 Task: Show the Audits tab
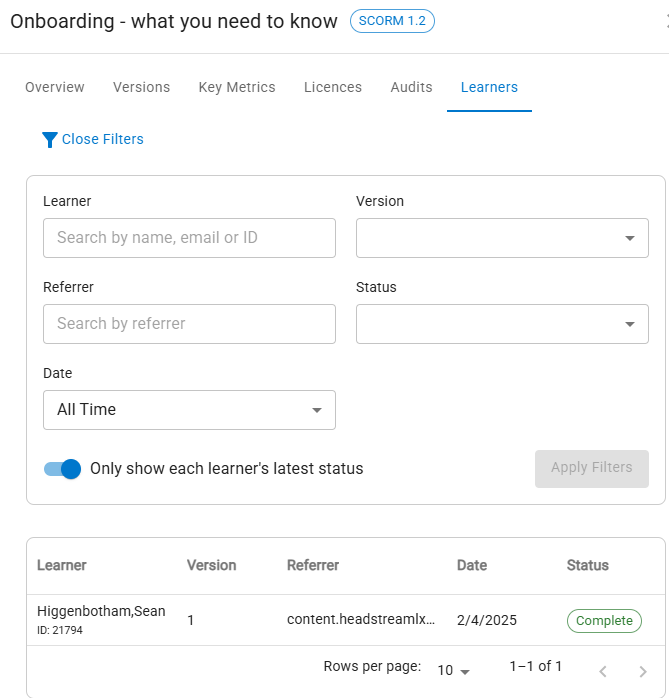[x=411, y=87]
